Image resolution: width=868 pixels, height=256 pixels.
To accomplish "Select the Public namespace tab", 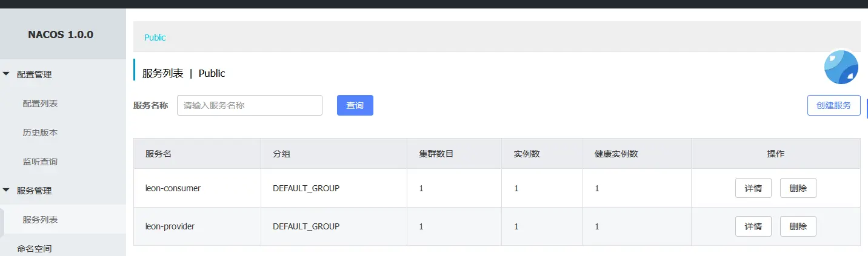I will coord(155,38).
